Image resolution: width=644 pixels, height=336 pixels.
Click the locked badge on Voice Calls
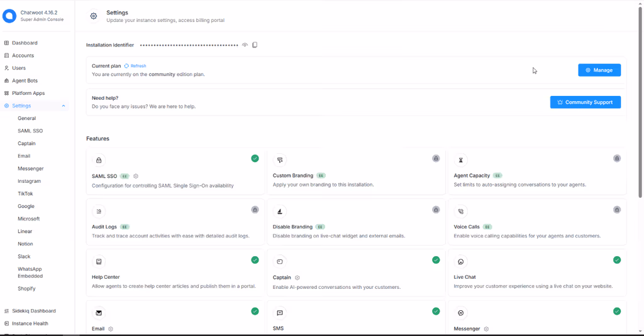pos(617,210)
